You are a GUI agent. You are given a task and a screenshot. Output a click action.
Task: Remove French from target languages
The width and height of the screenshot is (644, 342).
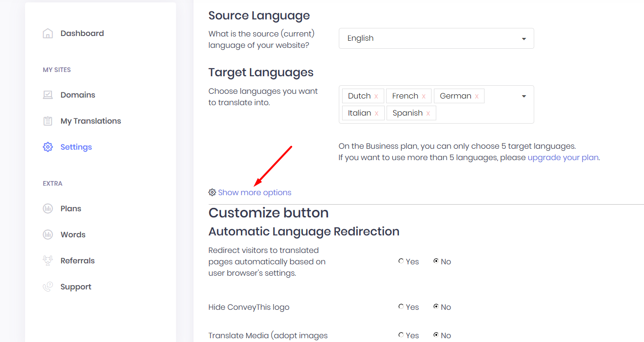423,96
